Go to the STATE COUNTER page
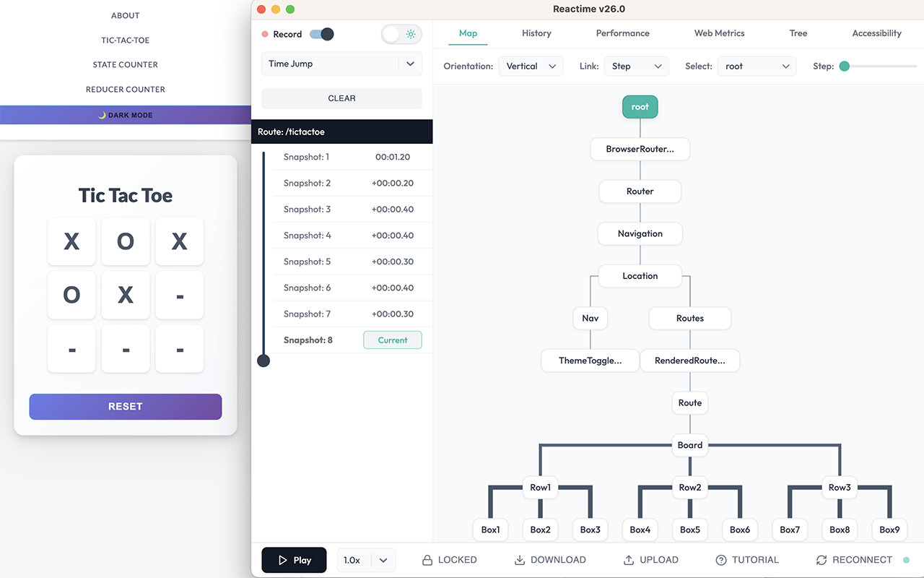This screenshot has height=578, width=924. pos(126,65)
